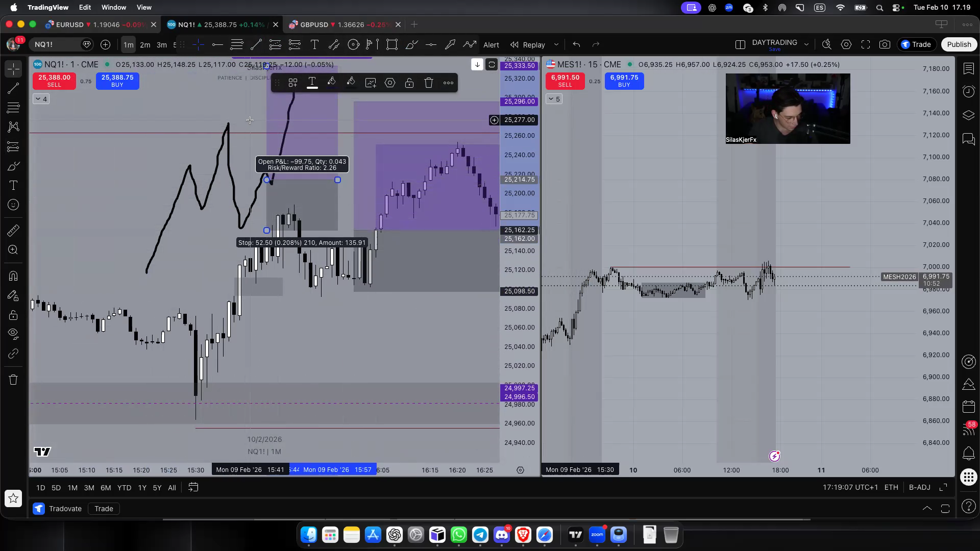Viewport: 980px width, 551px height.
Task: Switch to the 2m timeframe
Action: pyautogui.click(x=145, y=45)
